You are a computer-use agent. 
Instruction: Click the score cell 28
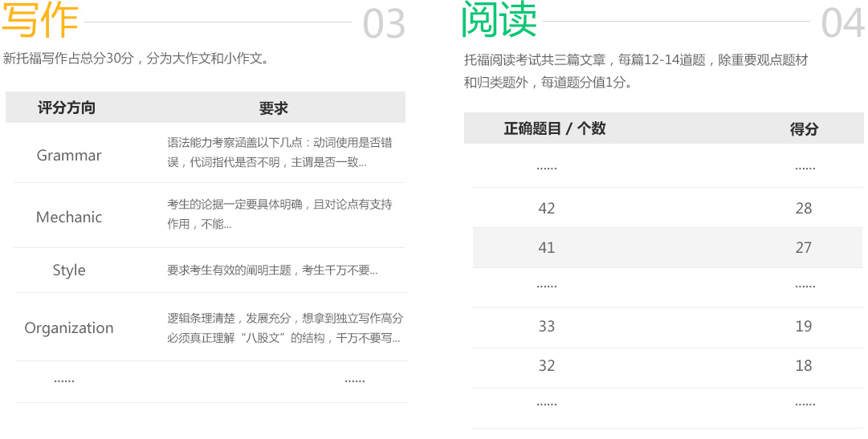(x=804, y=208)
